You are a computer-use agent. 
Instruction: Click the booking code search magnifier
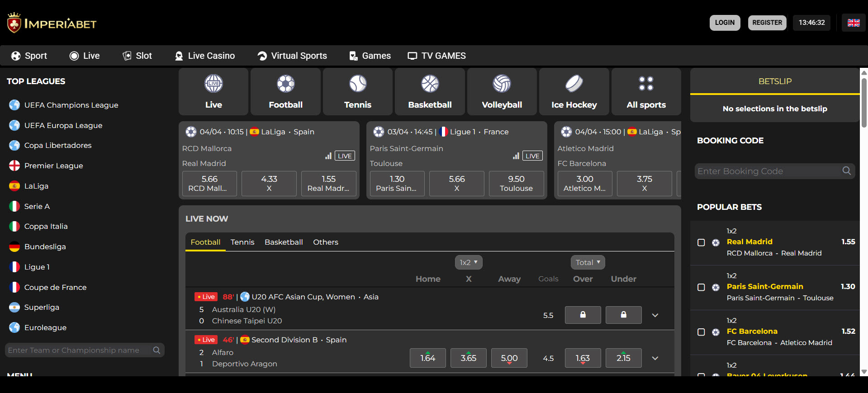coord(847,171)
